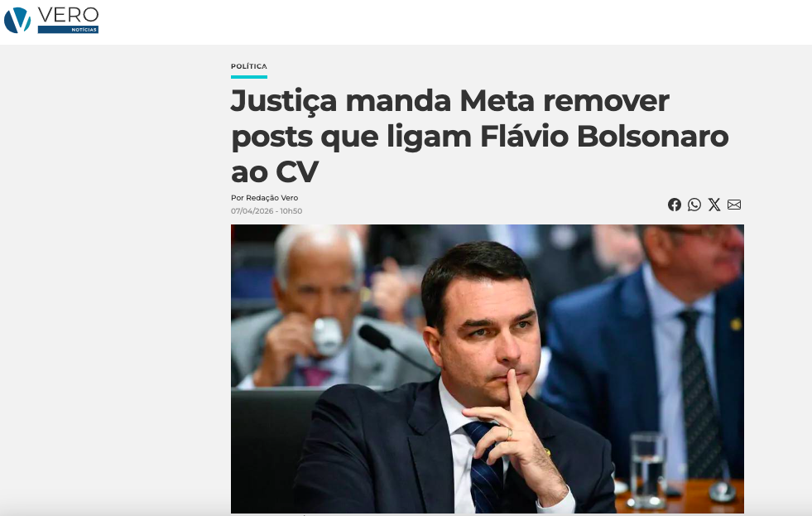Image resolution: width=812 pixels, height=516 pixels.
Task: Select the word Meta in the headline
Action: click(x=497, y=100)
